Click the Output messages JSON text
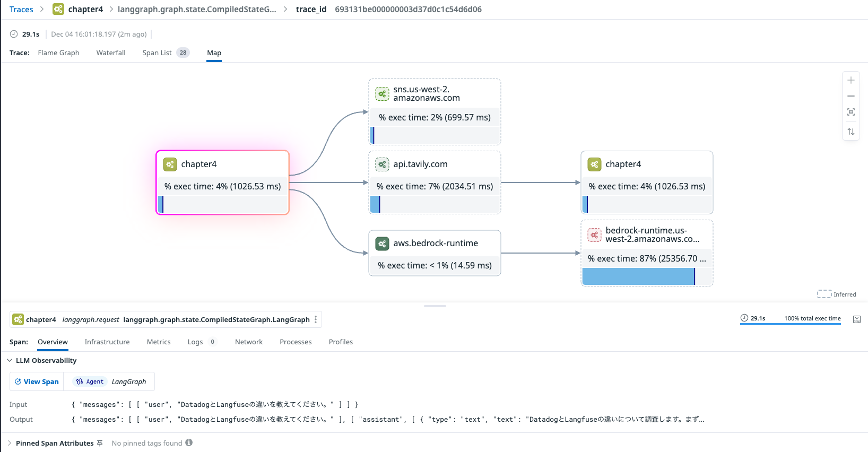868x452 pixels. pyautogui.click(x=388, y=419)
